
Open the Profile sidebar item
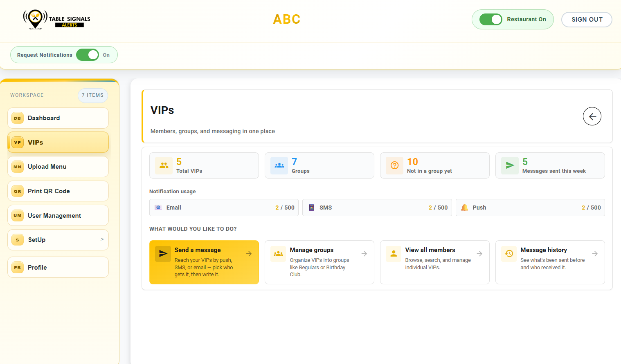(x=58, y=267)
